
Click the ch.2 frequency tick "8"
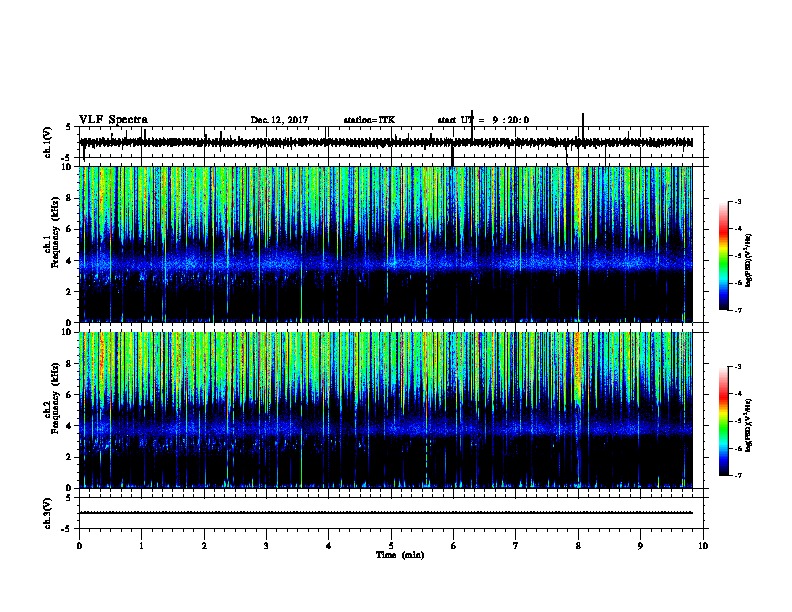click(70, 364)
